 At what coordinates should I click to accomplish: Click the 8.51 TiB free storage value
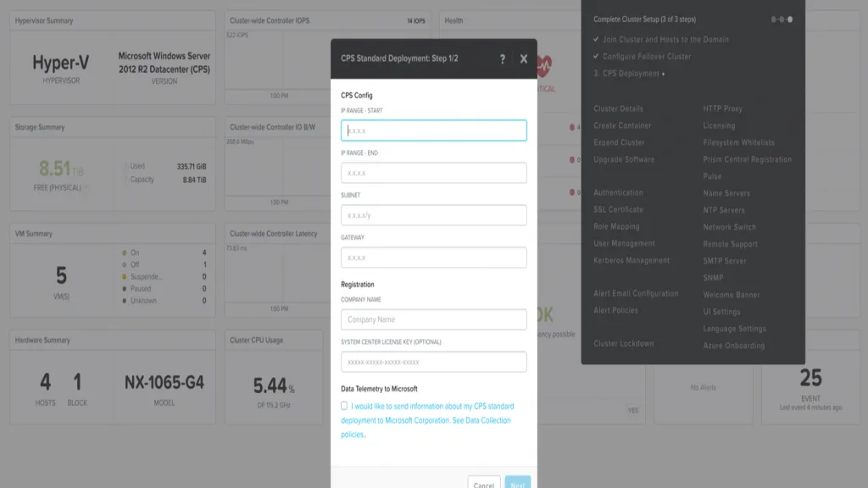click(x=60, y=169)
